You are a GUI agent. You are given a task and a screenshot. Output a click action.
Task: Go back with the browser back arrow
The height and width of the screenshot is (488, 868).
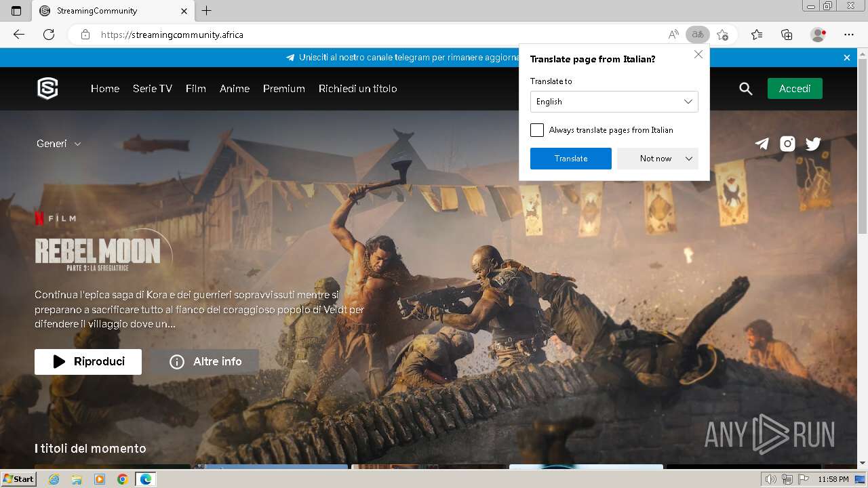click(x=19, y=35)
